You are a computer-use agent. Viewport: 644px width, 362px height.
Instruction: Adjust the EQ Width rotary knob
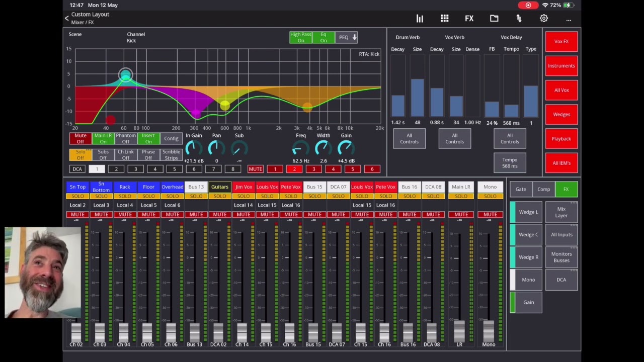pyautogui.click(x=323, y=148)
